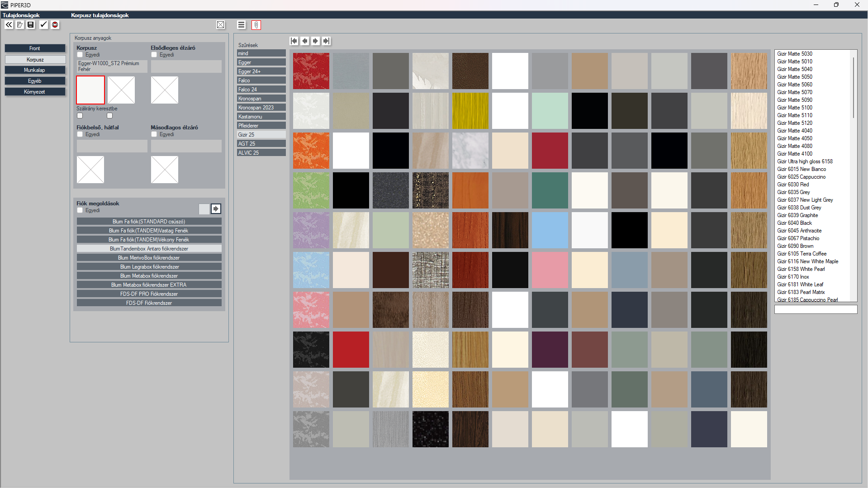Image resolution: width=868 pixels, height=488 pixels.
Task: Click the paperclip icon
Action: click(256, 25)
